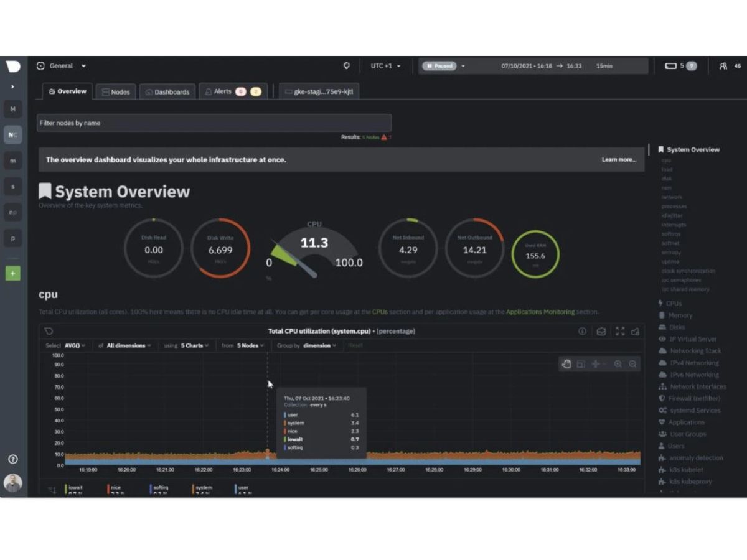
Task: Click the Netdata logo in the top-left corner
Action: point(13,66)
